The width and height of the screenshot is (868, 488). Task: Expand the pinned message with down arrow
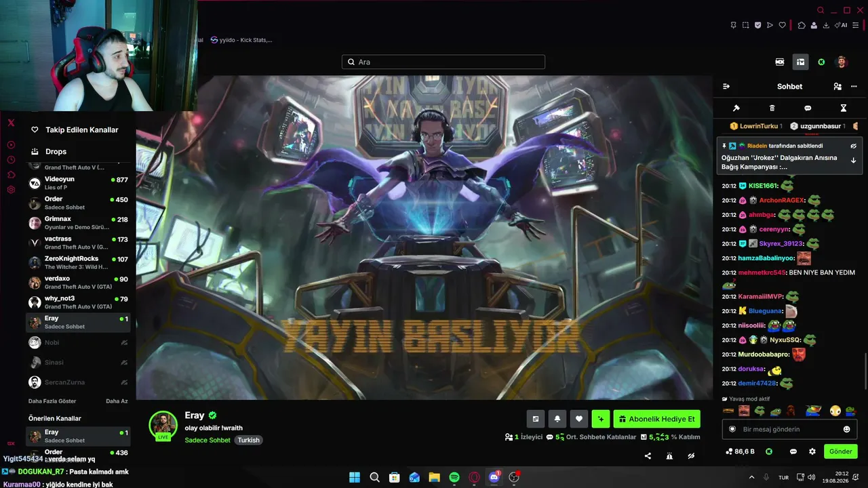point(853,161)
